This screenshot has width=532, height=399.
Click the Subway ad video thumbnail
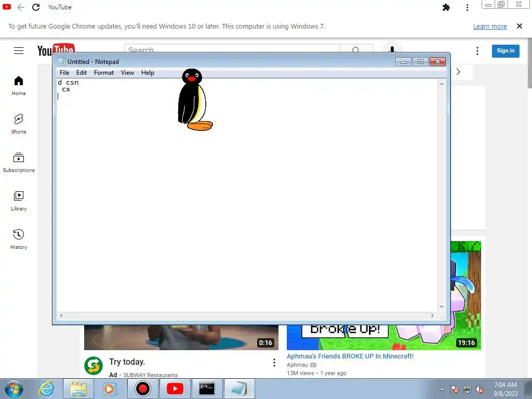[x=181, y=337]
